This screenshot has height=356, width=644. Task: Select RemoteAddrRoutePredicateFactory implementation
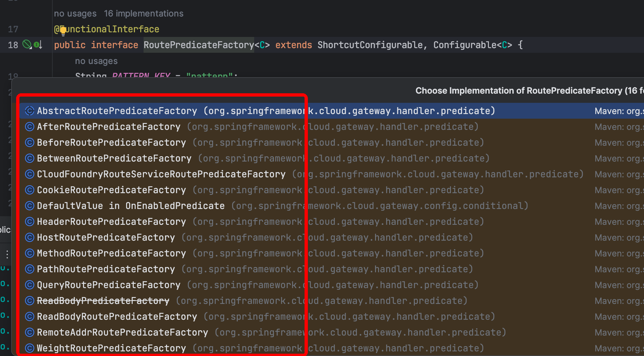tap(332, 332)
